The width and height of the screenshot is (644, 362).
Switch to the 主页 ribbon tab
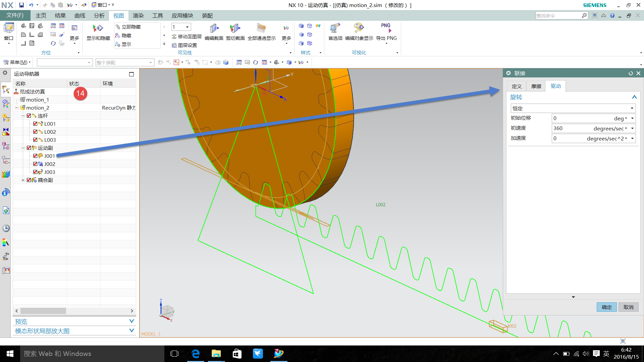tap(41, 15)
